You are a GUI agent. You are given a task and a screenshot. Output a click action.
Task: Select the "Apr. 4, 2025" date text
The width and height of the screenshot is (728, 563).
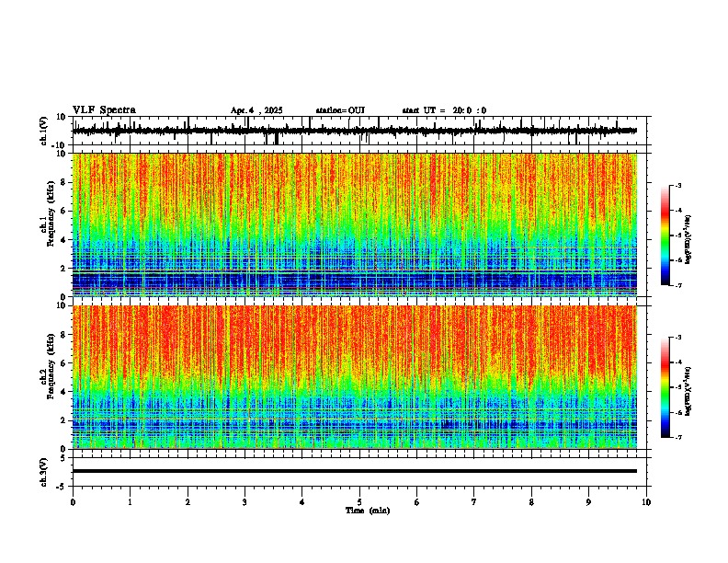[x=256, y=110]
